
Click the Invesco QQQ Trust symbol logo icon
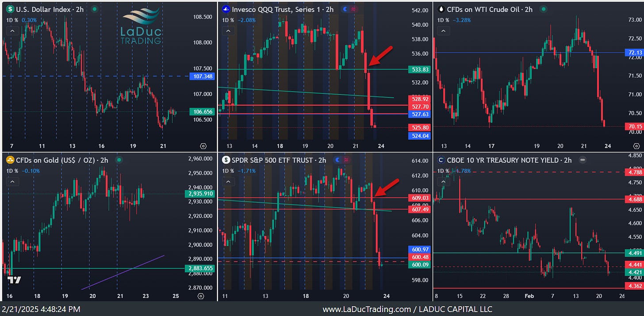point(226,9)
